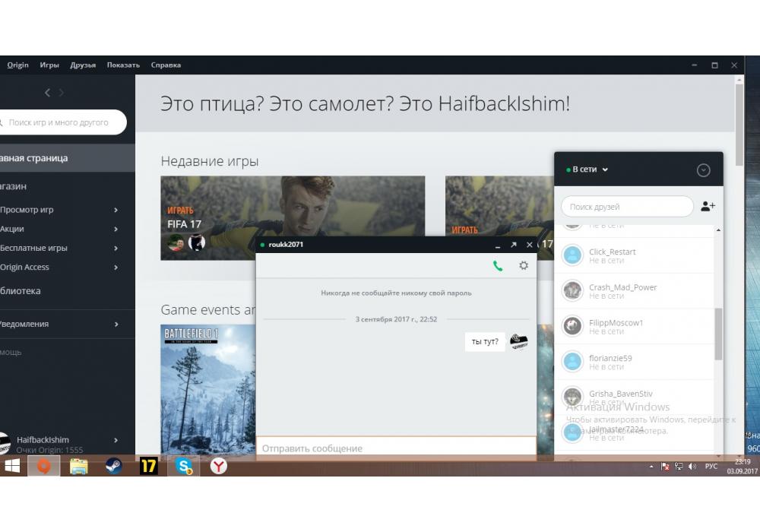Image resolution: width=760 pixels, height=532 pixels.
Task: Focus the game search field
Action: click(x=63, y=122)
